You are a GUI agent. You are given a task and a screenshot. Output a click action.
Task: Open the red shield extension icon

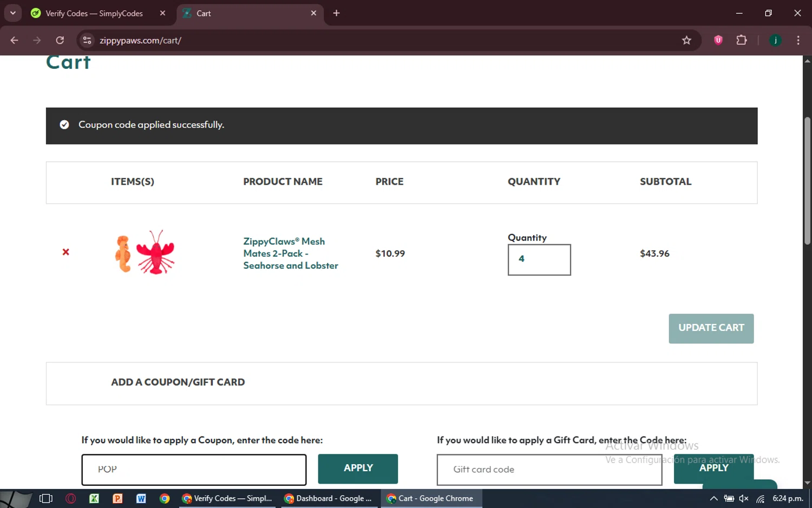[x=718, y=40]
